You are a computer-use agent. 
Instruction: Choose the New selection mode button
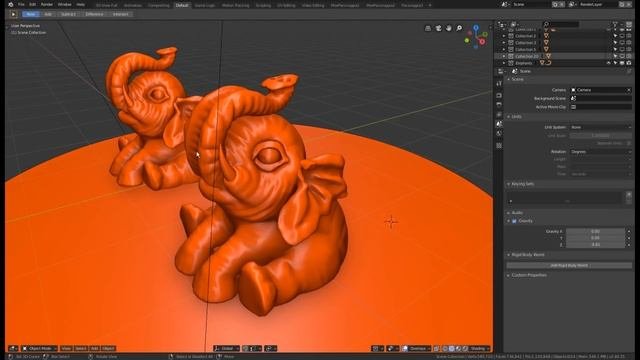tap(30, 14)
